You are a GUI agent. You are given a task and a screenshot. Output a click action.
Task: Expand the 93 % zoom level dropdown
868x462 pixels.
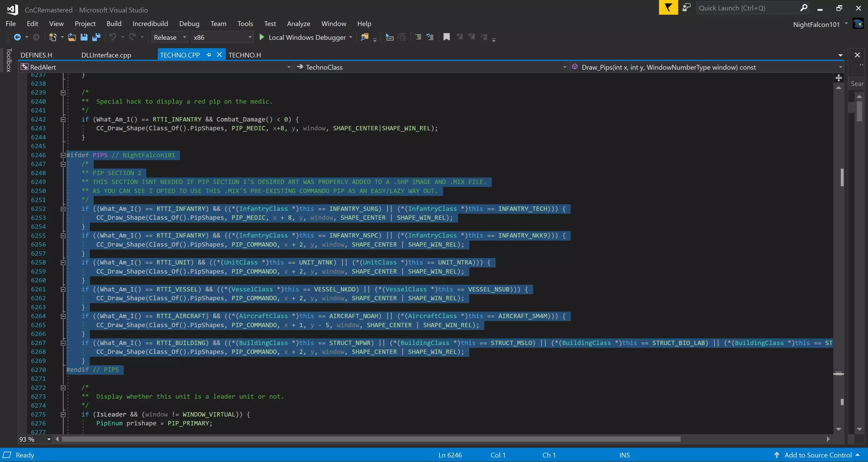coord(49,439)
